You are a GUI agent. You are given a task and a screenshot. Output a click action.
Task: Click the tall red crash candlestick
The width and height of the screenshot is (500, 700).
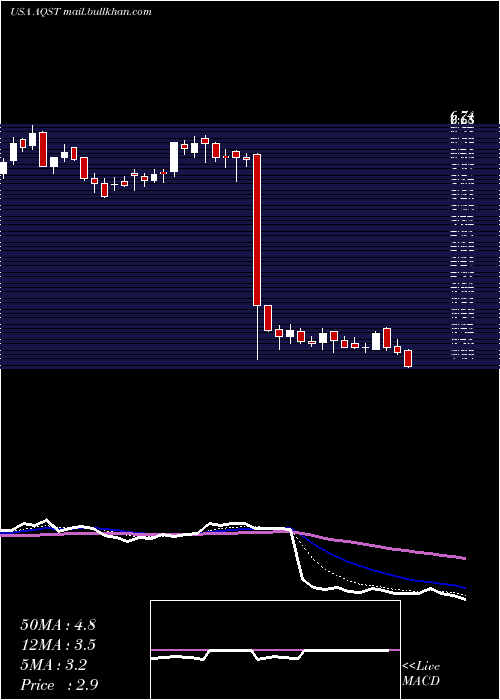click(257, 230)
